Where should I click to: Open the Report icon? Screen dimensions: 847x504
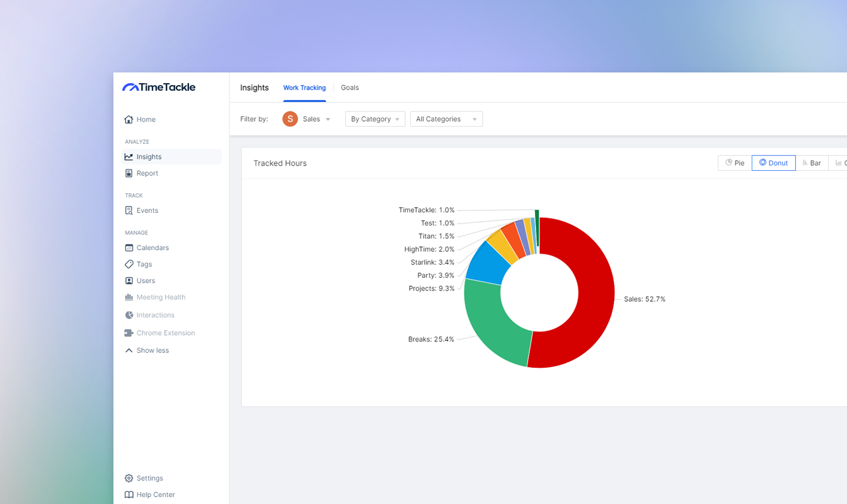(129, 173)
